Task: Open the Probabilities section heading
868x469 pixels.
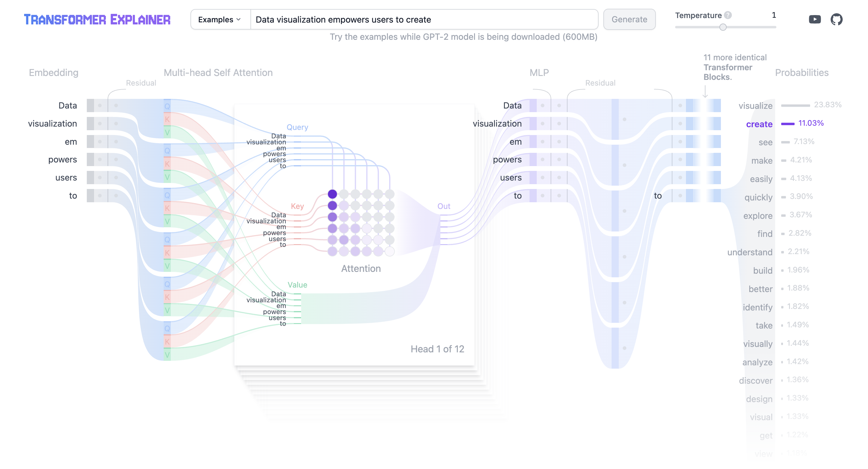Action: coord(801,72)
